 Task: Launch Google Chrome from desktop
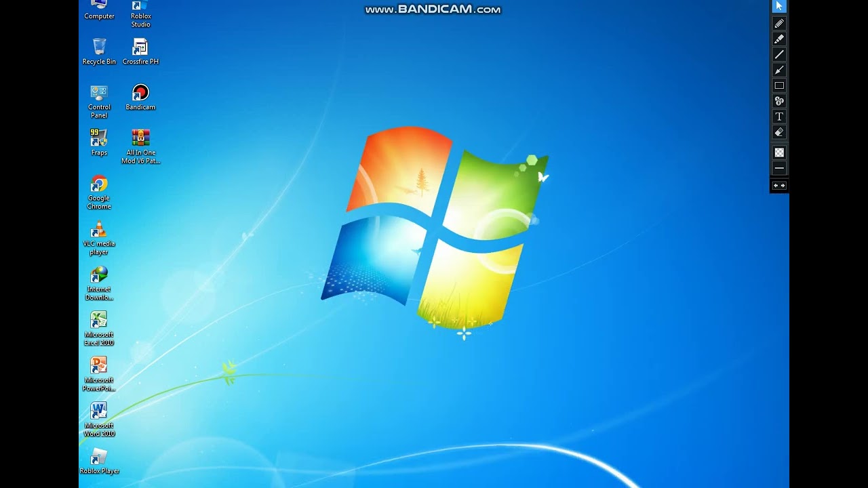(x=99, y=192)
